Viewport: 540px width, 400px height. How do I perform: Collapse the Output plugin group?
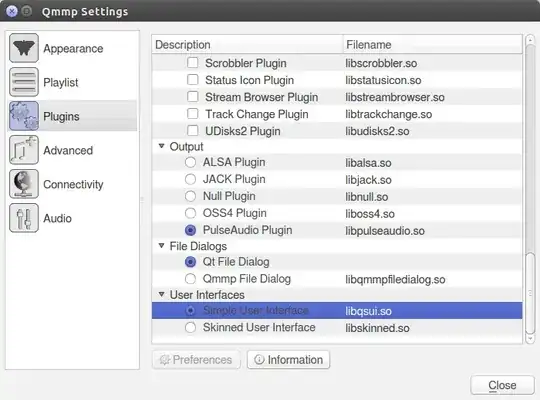point(161,146)
